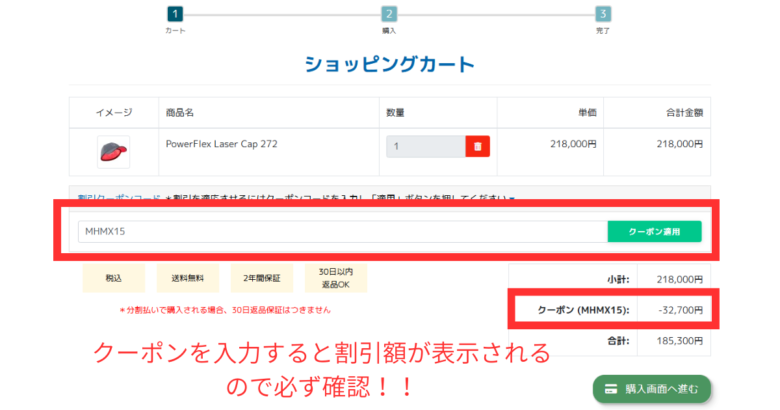Image resolution: width=780 pixels, height=410 pixels.
Task: Click the ショッピングカート page heading
Action: click(x=389, y=65)
